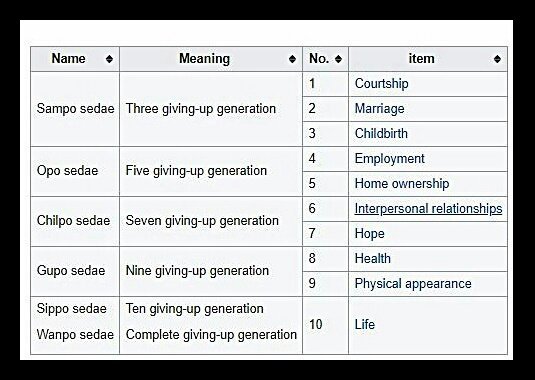This screenshot has width=535, height=380.
Task: Select the Hope item cell
Action: [428, 234]
